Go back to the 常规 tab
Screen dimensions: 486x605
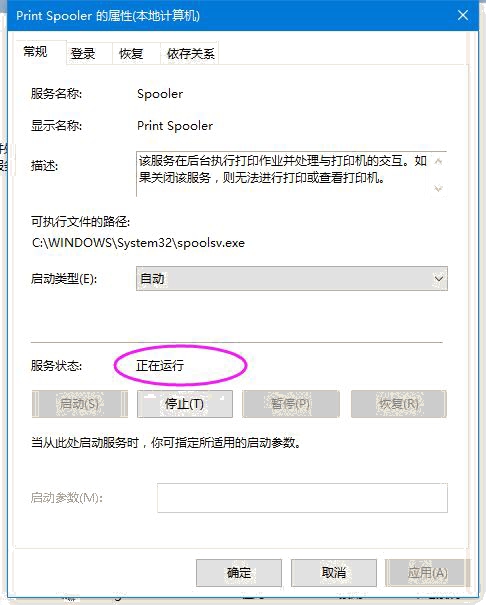[x=35, y=51]
